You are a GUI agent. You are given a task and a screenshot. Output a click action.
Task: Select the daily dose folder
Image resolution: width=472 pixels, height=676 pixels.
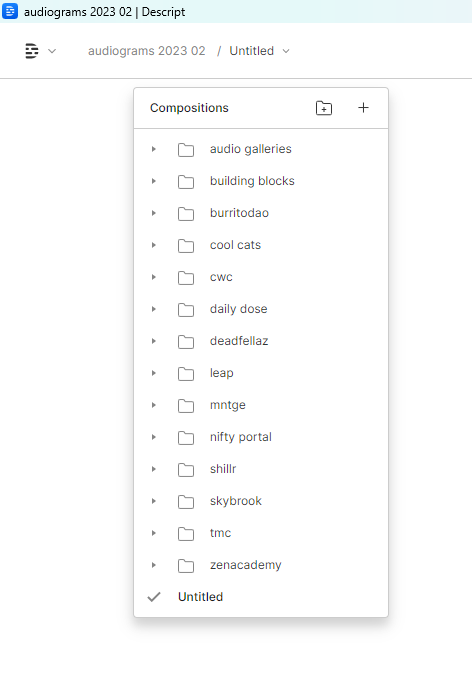(x=261, y=309)
